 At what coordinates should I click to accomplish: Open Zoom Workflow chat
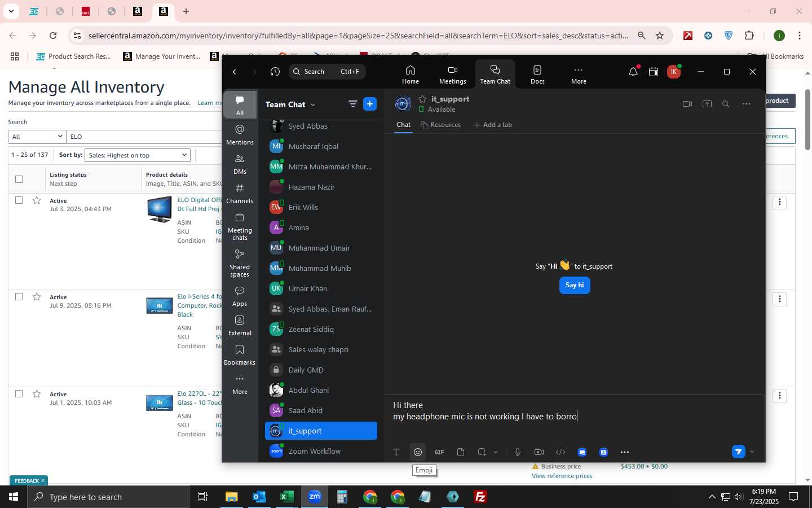click(x=321, y=451)
